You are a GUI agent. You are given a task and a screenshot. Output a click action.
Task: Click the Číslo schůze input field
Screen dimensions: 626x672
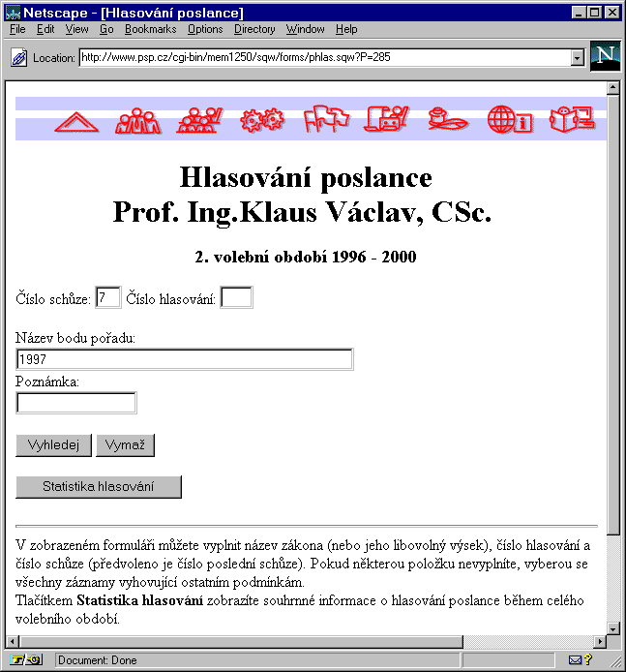tap(108, 297)
